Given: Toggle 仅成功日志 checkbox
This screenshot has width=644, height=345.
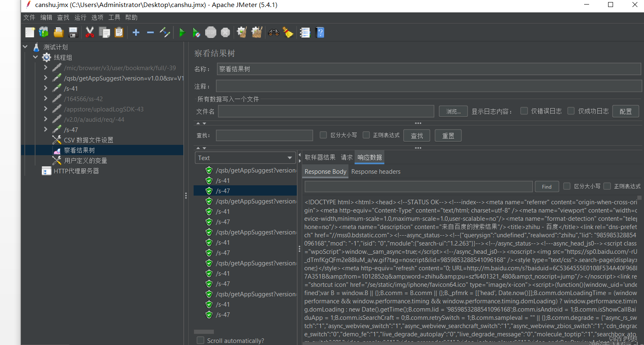Looking at the screenshot, I should click(571, 111).
